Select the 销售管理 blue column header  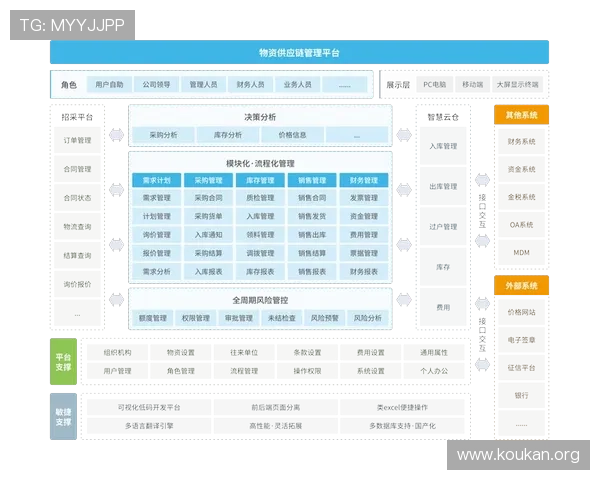pyautogui.click(x=312, y=181)
